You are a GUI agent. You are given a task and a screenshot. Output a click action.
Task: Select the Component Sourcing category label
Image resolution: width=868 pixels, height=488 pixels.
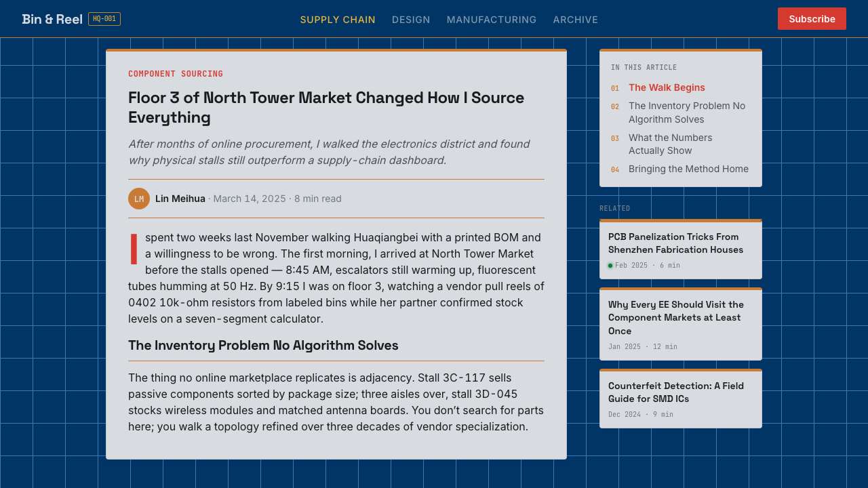coord(176,74)
